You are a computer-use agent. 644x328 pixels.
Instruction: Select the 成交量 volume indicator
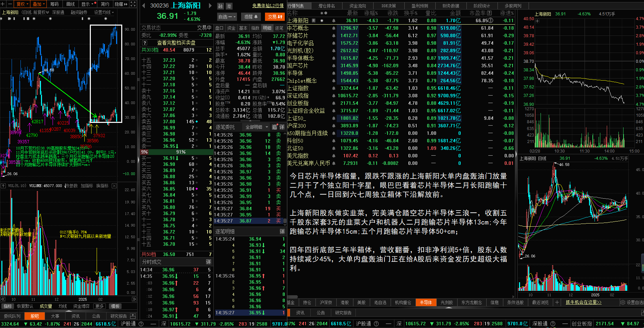pyautogui.click(x=46, y=306)
